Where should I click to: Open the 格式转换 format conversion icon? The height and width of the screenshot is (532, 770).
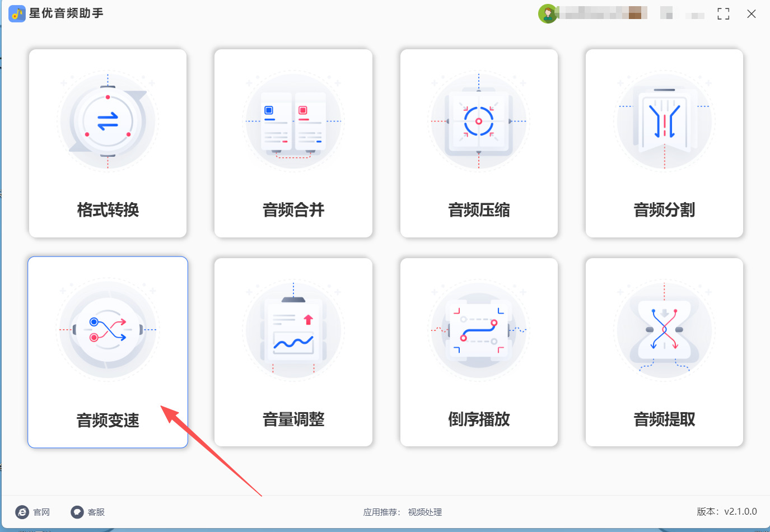tap(108, 121)
